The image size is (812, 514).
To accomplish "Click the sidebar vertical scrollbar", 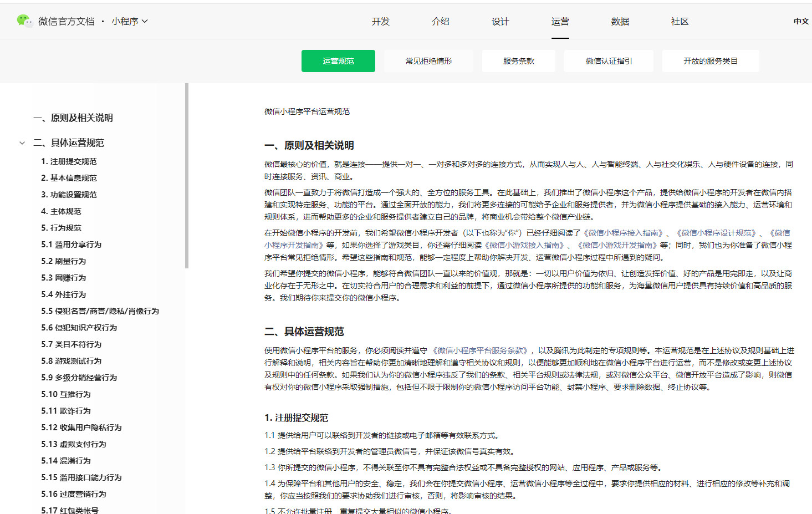I will (187, 176).
